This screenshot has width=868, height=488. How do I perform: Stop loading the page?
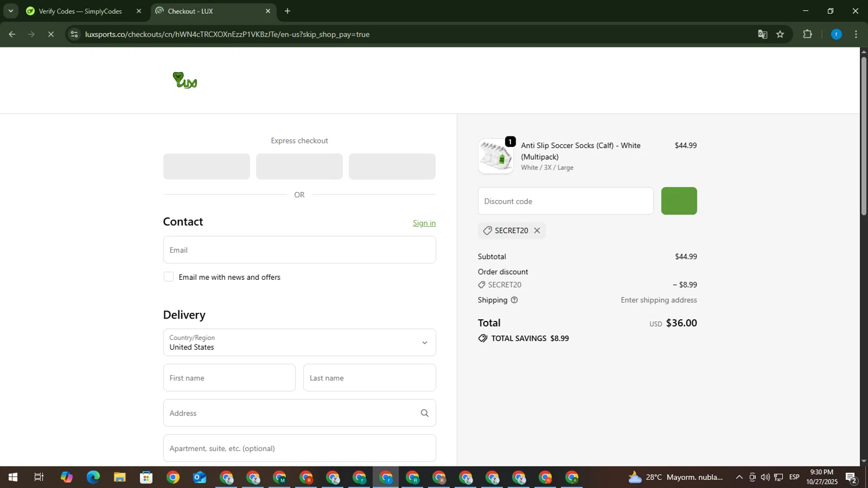[x=51, y=34]
